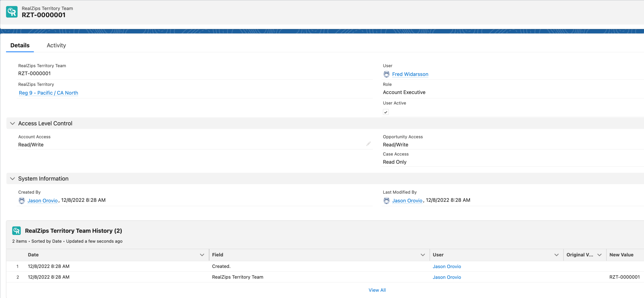Edit Account Access with the pencil icon

(x=368, y=144)
